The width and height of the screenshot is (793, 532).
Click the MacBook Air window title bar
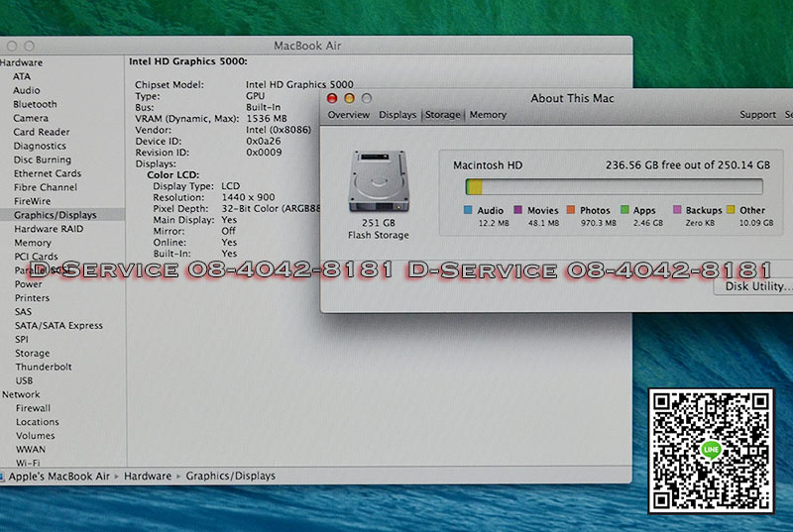click(x=307, y=46)
